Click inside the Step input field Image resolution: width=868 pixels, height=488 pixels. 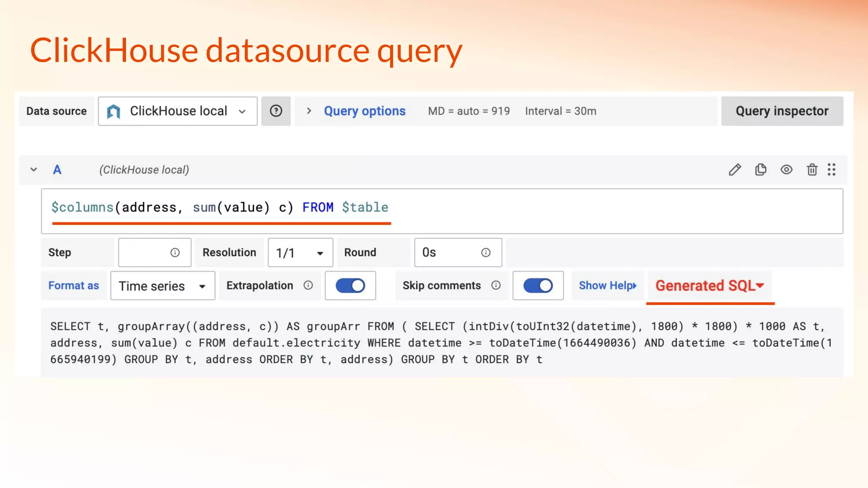[155, 252]
